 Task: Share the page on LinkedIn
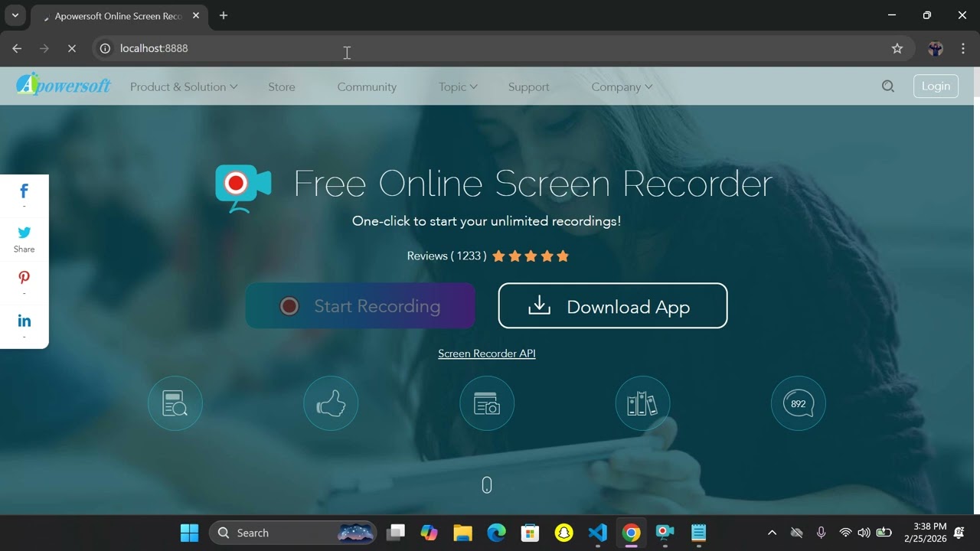click(x=24, y=321)
